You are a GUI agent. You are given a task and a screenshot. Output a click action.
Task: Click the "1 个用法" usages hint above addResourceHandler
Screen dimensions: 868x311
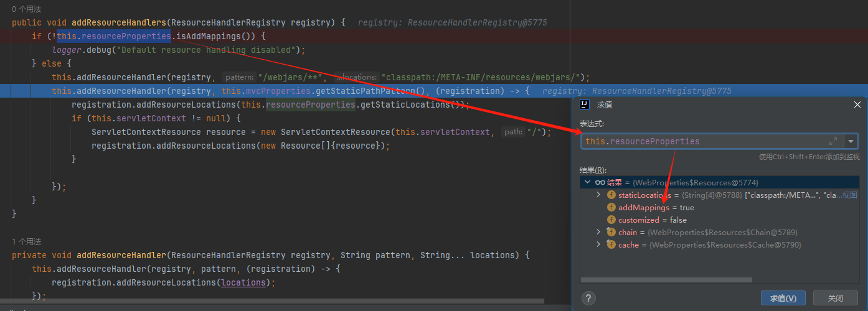[27, 241]
